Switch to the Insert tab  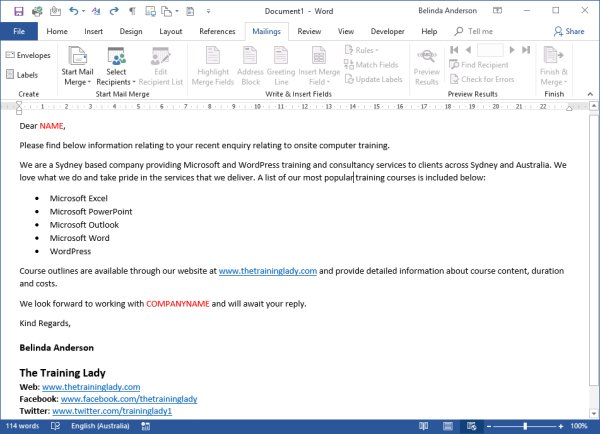pos(93,31)
